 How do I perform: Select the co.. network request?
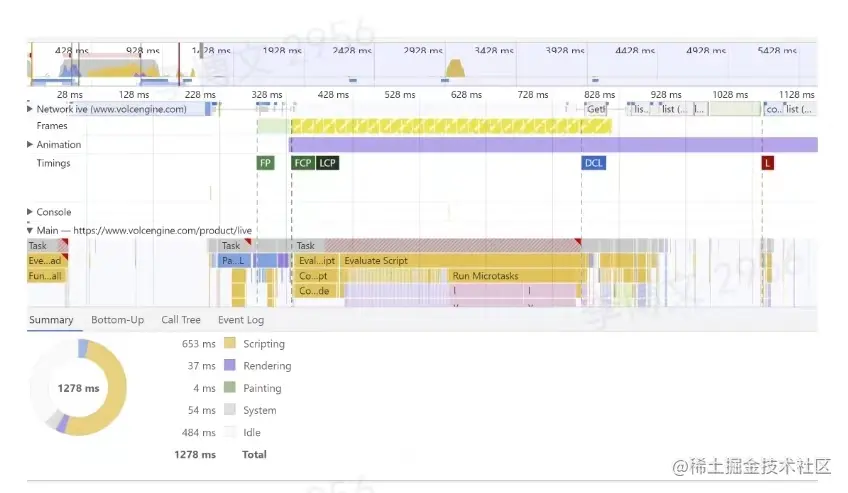click(773, 109)
